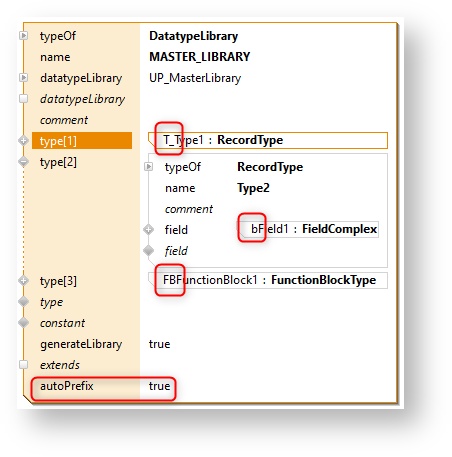Expand the datatypeLibrary UP_MasterLibrary arrow
Image resolution: width=452 pixels, height=457 pixels.
tap(24, 78)
